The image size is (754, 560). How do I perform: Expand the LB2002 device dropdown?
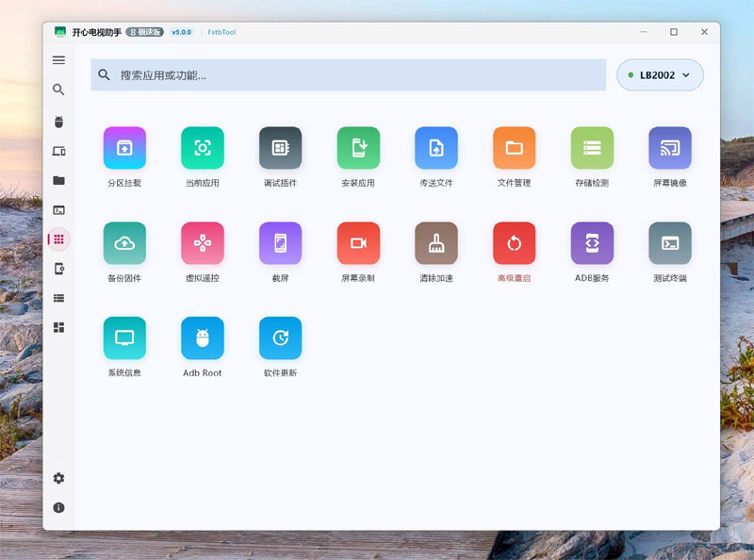tap(660, 75)
